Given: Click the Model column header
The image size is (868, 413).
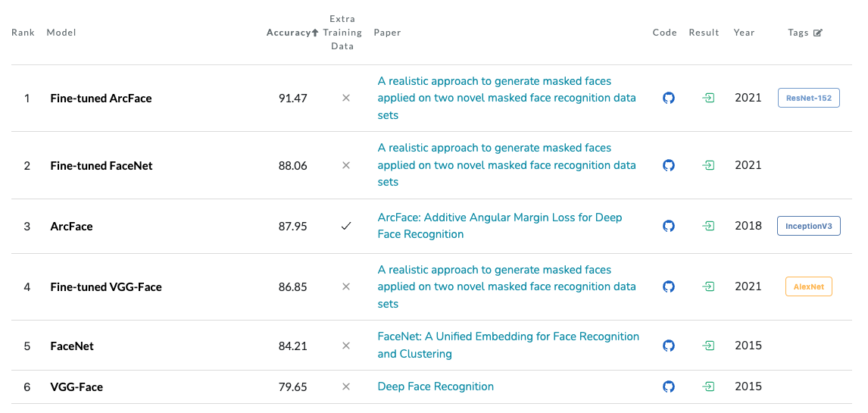Looking at the screenshot, I should point(61,33).
